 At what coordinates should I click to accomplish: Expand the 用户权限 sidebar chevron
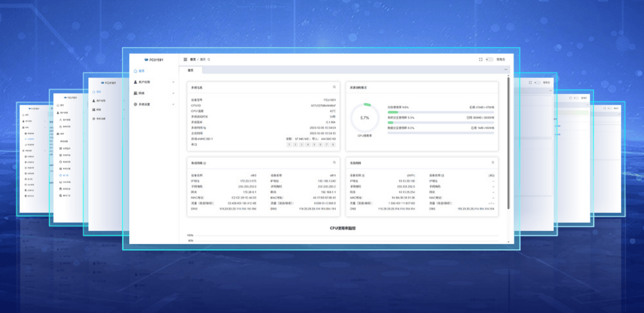click(173, 82)
